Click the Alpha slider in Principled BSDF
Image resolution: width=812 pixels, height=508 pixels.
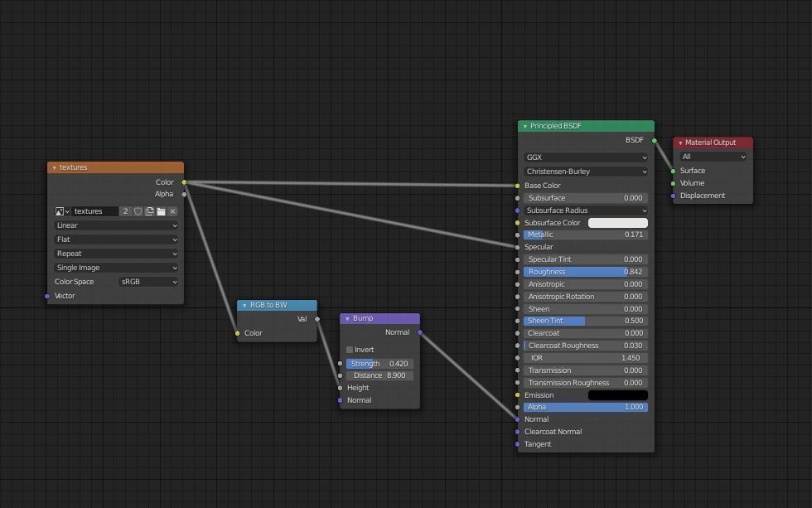point(586,407)
